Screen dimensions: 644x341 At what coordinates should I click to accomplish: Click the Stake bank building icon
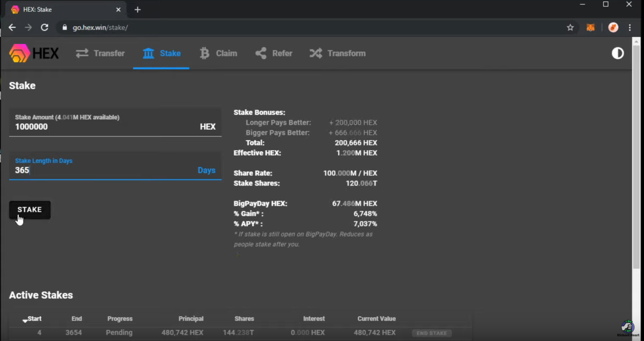(148, 53)
